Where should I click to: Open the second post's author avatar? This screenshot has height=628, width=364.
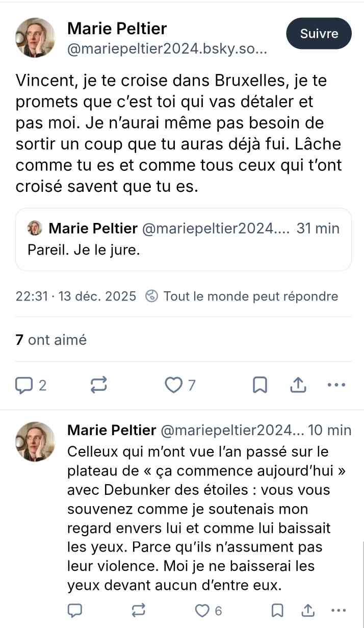(x=35, y=442)
